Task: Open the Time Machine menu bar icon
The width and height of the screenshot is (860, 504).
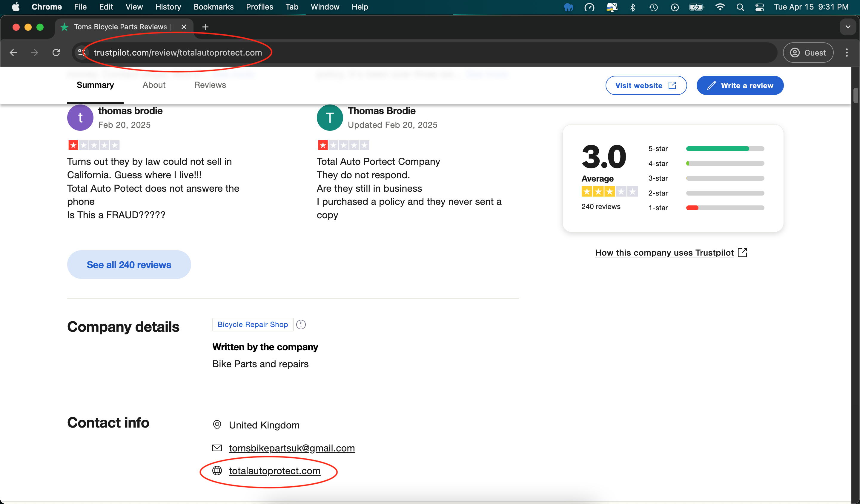Action: coord(654,7)
